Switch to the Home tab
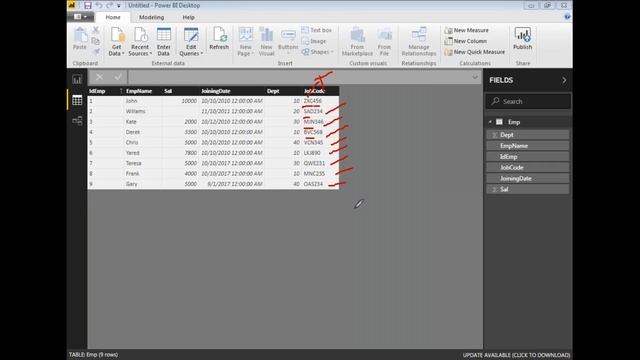The height and width of the screenshot is (360, 640). click(113, 17)
